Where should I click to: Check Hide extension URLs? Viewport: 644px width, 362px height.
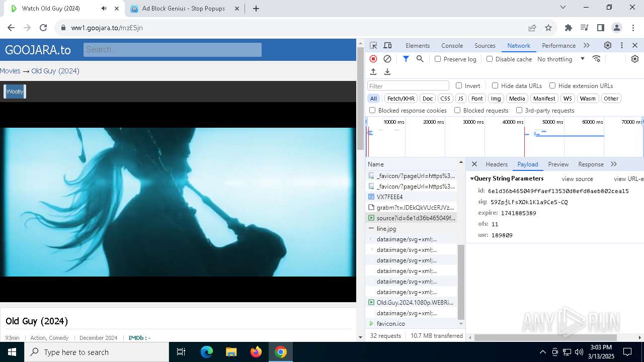click(x=552, y=85)
